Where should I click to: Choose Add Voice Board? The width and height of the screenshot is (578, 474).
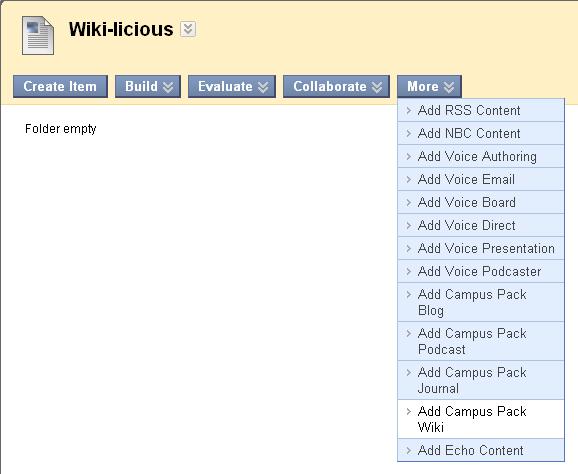(x=481, y=202)
